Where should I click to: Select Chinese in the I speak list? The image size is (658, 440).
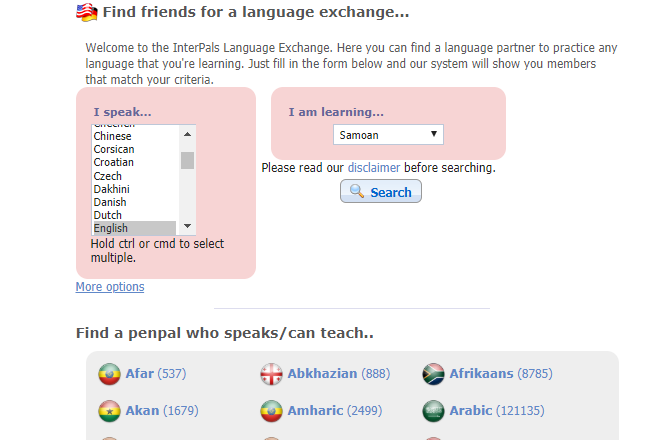click(x=113, y=136)
